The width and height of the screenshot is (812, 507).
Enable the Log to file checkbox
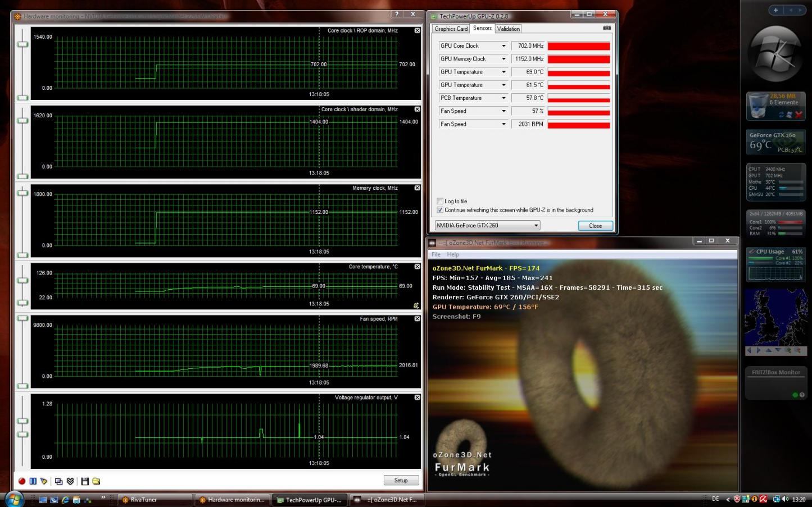(440, 201)
